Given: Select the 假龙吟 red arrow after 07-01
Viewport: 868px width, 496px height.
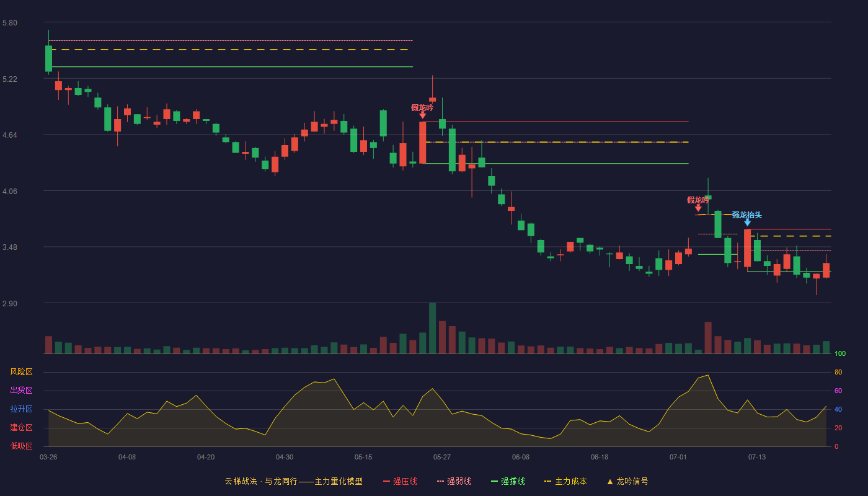Looking at the screenshot, I should 698,208.
